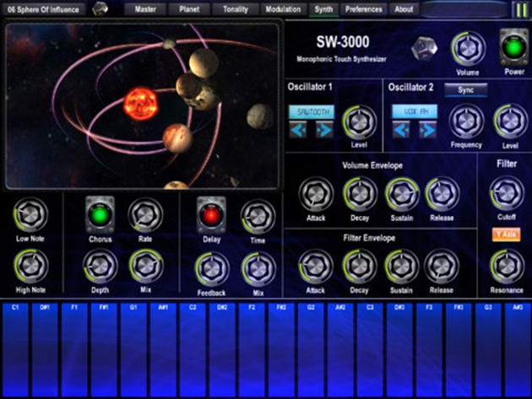The width and height of the screenshot is (532, 399).
Task: Click the Volume Envelope Release knob
Action: pos(442,194)
